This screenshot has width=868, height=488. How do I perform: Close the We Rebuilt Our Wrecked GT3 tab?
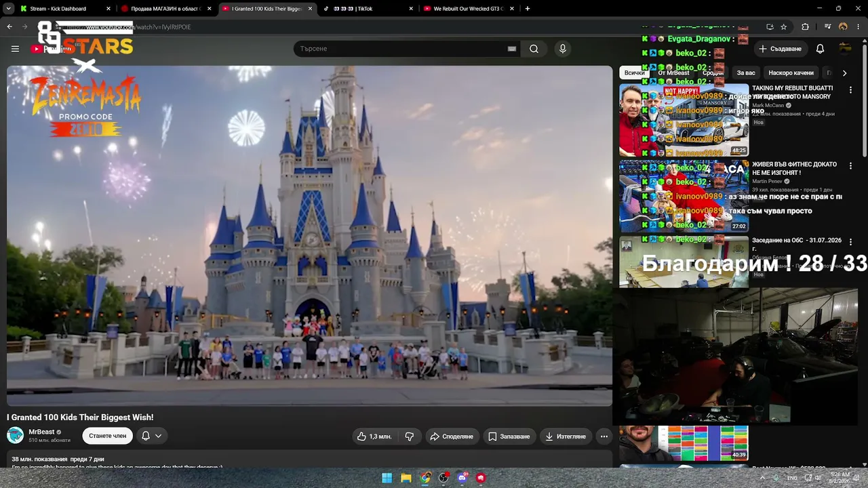511,9
